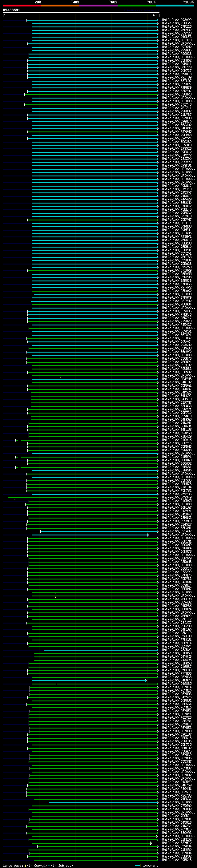
Task: Click the UniRef100_A9SGB5 entry
Action: pyautogui.click(x=177, y=50)
